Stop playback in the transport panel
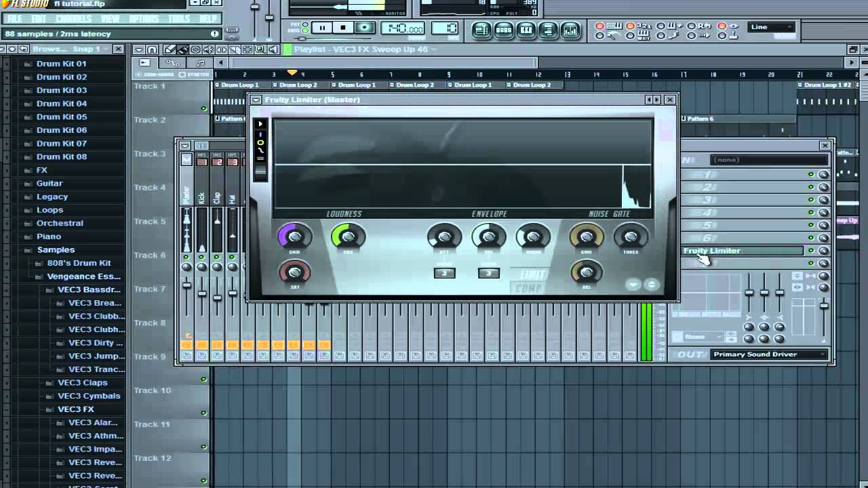The height and width of the screenshot is (488, 868). 343,28
